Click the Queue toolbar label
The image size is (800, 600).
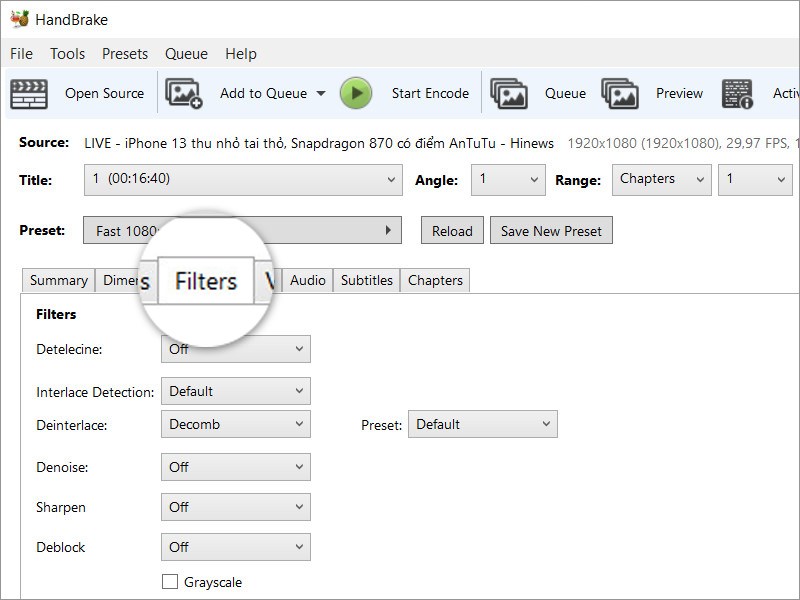pos(565,93)
